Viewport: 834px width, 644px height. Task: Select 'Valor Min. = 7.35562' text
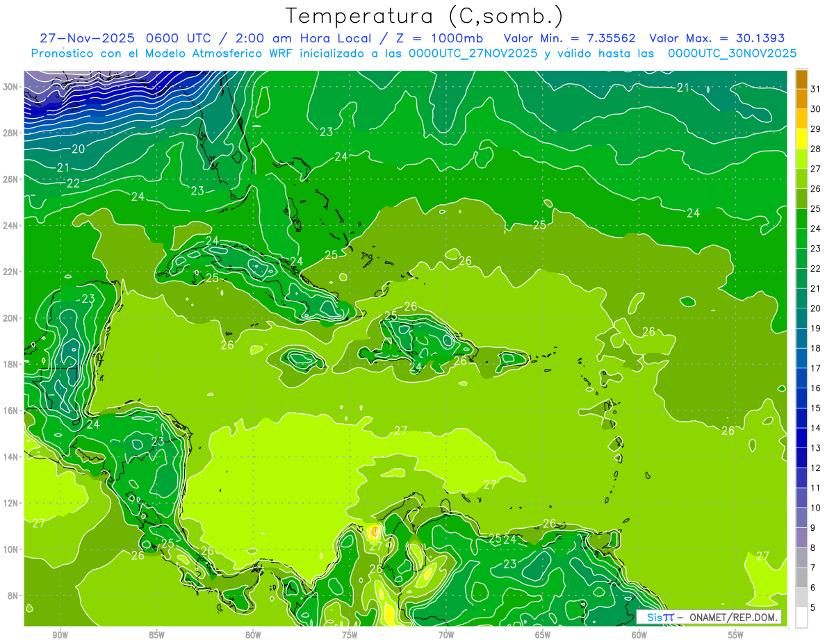(x=569, y=38)
